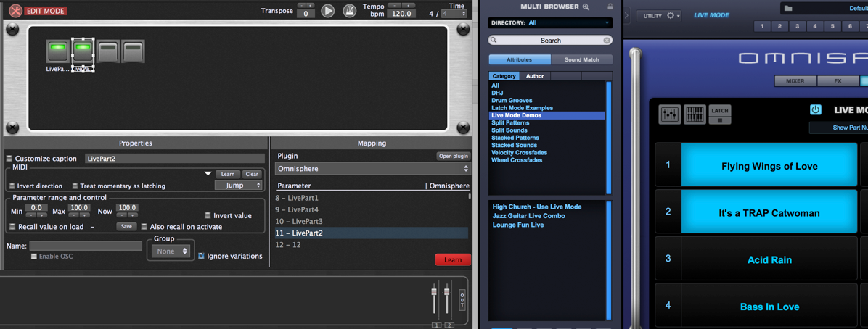The image size is (868, 329).
Task: Open the time signature denominator dropdown
Action: pos(454,14)
